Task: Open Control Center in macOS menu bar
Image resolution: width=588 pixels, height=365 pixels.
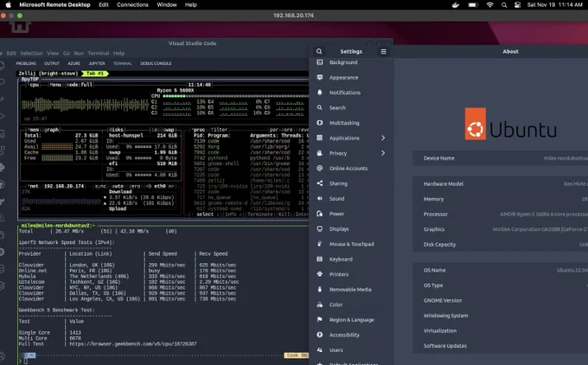Action: (x=517, y=5)
